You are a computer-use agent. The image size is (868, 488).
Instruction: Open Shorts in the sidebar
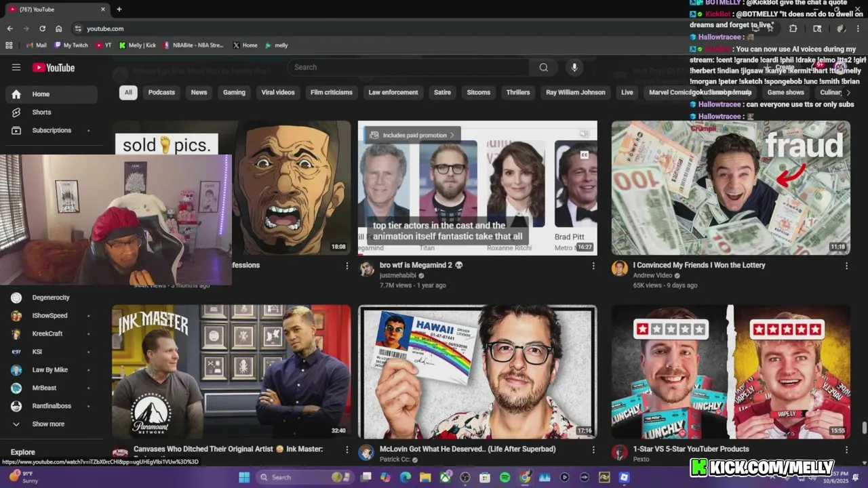[x=52, y=112]
